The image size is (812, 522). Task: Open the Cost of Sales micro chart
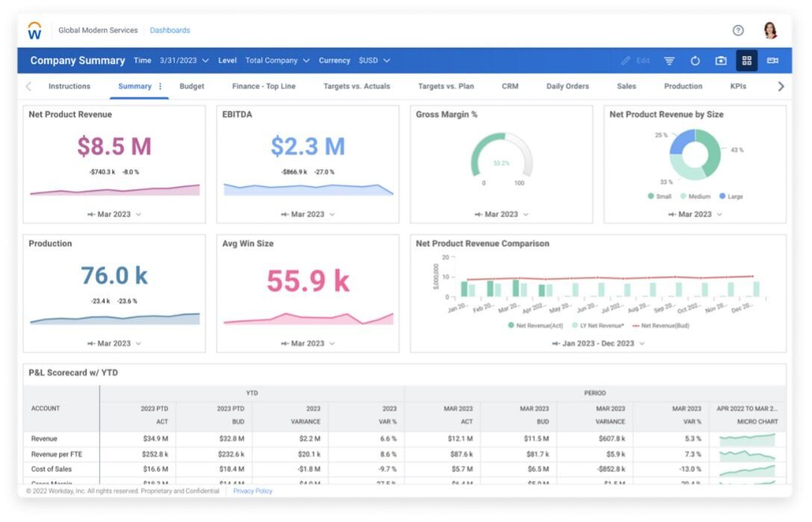coord(747,470)
